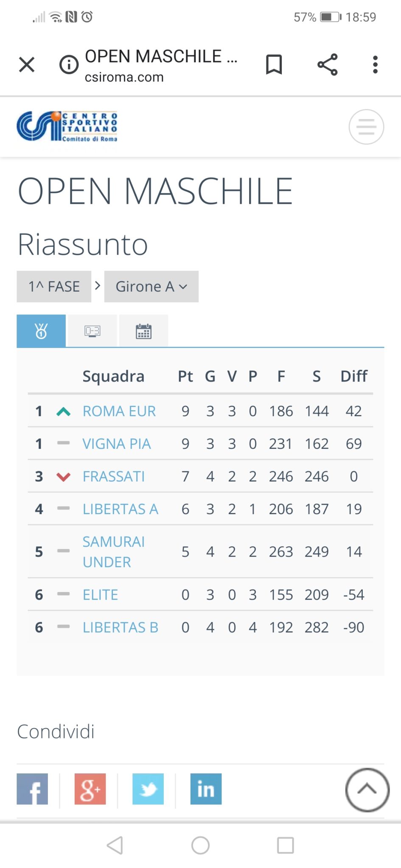Open the ROMA EUR team link
This screenshot has height=868, width=401.
(119, 411)
